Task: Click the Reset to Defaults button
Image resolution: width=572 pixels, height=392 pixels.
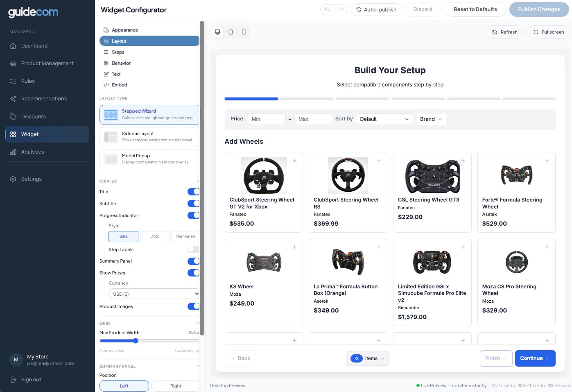Action: pos(475,9)
